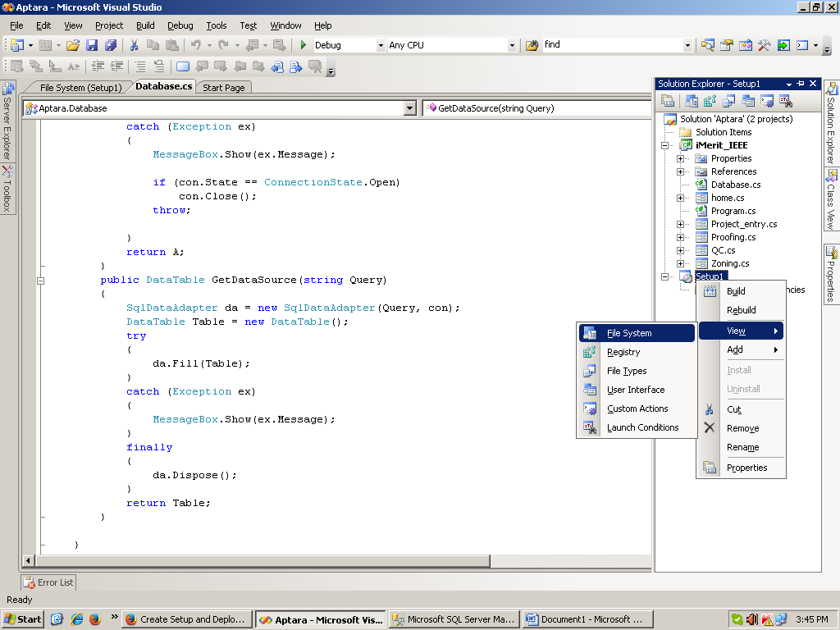Open Launch Conditions Editor icon in Solution Explorer
The width and height of the screenshot is (840, 630).
click(x=785, y=101)
